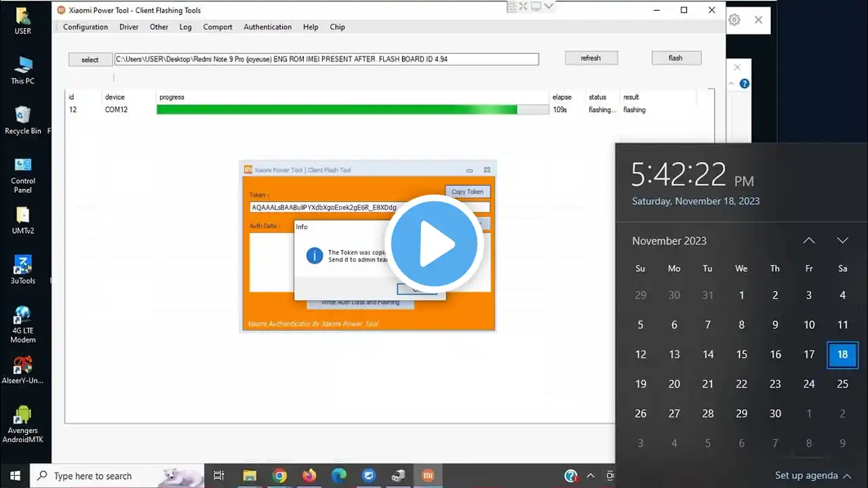This screenshot has height=488, width=868.
Task: Open the Configuration menu
Action: (85, 27)
